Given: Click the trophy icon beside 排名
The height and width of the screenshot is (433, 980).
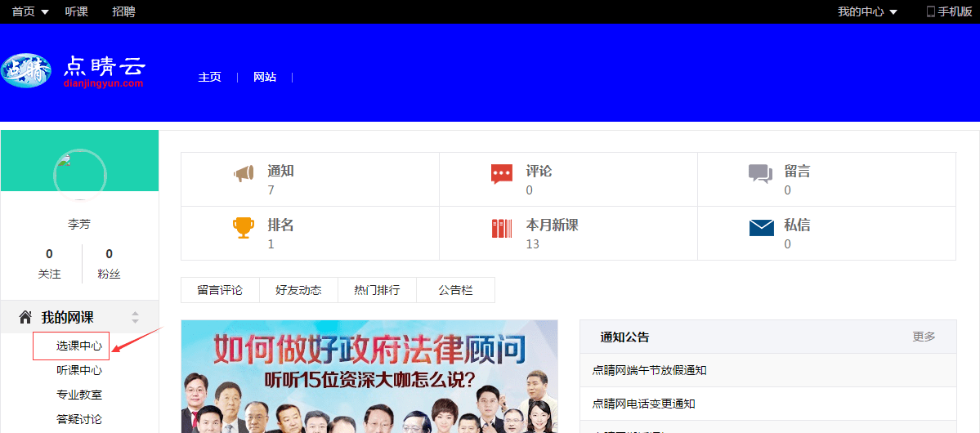Looking at the screenshot, I should pyautogui.click(x=244, y=227).
